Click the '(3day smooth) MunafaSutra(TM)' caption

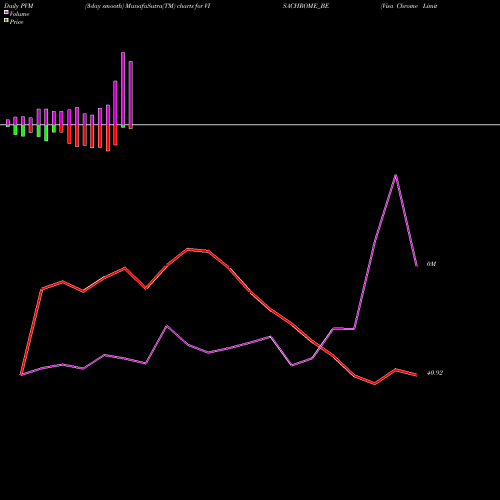click(x=130, y=6)
